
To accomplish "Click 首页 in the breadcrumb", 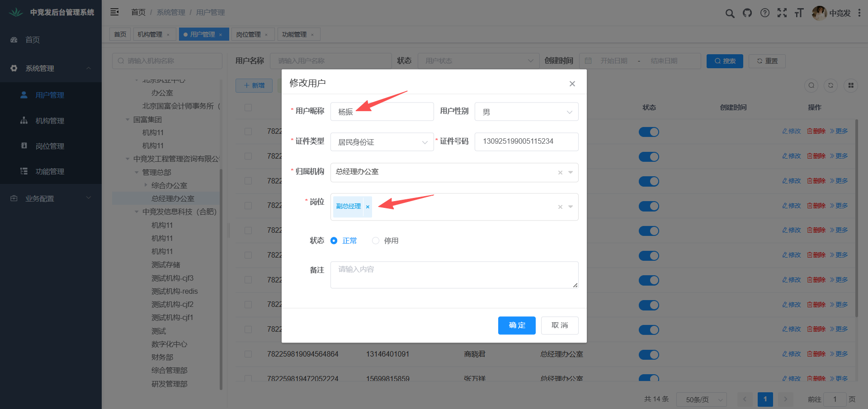I will pos(138,12).
